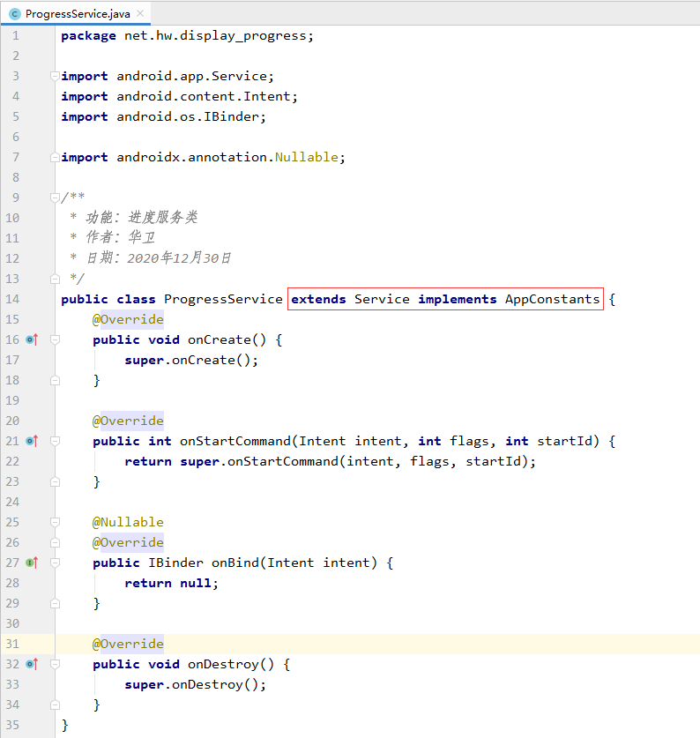Click the override gutter icon on line 32
The height and width of the screenshot is (738, 700).
tap(32, 664)
